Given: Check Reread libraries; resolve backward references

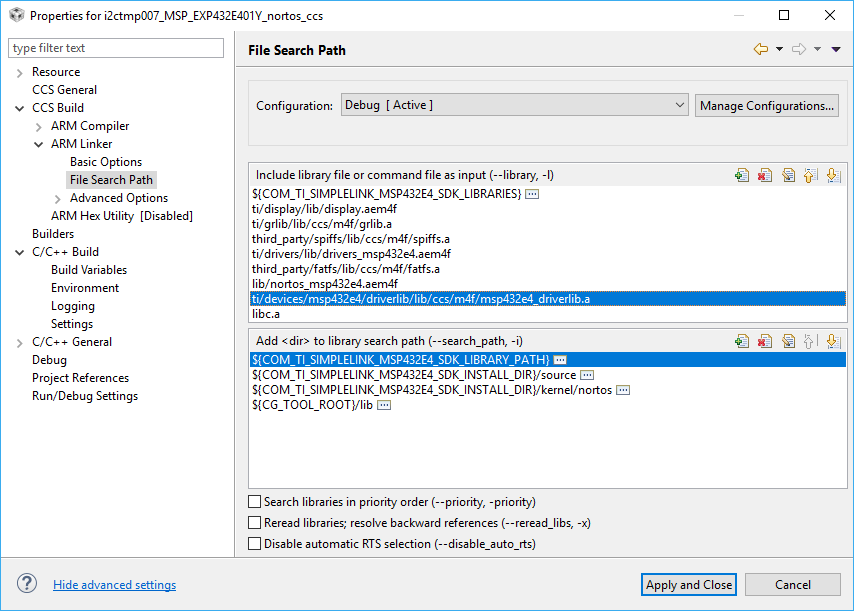Looking at the screenshot, I should tap(254, 523).
